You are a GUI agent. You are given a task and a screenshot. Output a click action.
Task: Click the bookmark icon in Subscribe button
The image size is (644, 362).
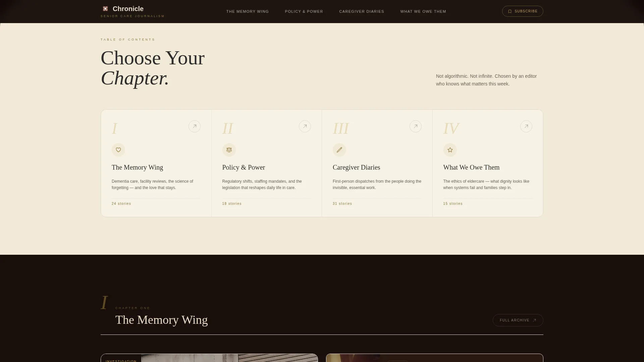coord(510,11)
